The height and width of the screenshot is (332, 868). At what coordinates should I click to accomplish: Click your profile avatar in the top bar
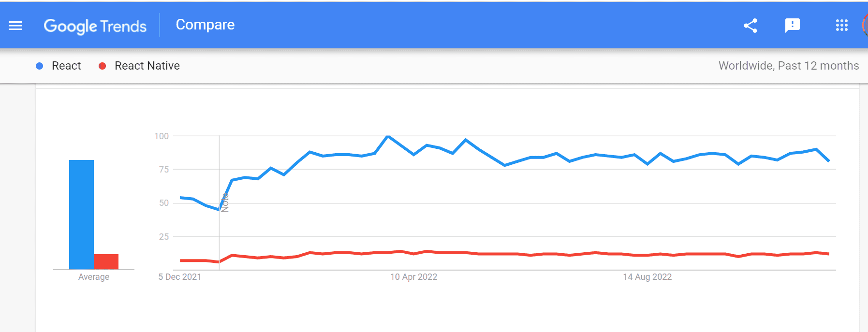coord(865,25)
